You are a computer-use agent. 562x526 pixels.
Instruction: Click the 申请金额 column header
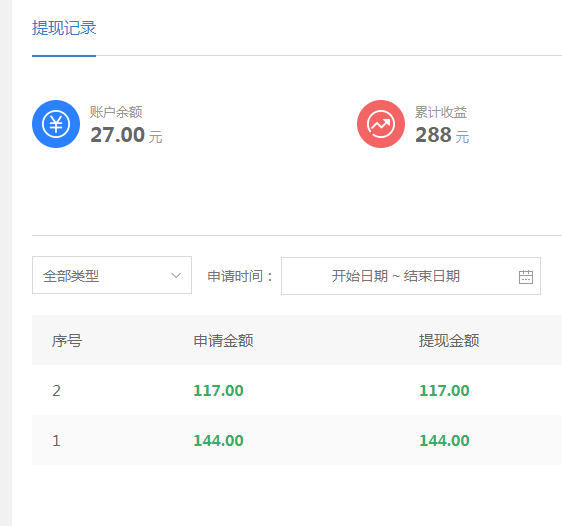point(224,340)
